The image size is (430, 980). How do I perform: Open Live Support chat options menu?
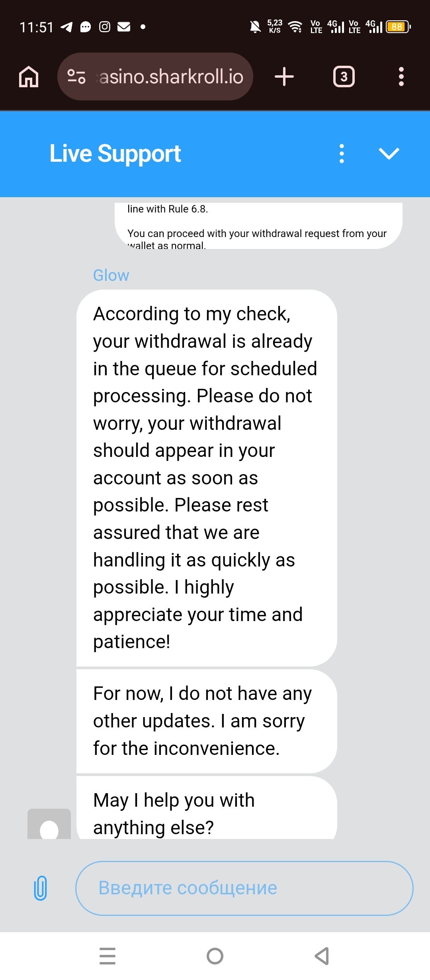tap(342, 154)
